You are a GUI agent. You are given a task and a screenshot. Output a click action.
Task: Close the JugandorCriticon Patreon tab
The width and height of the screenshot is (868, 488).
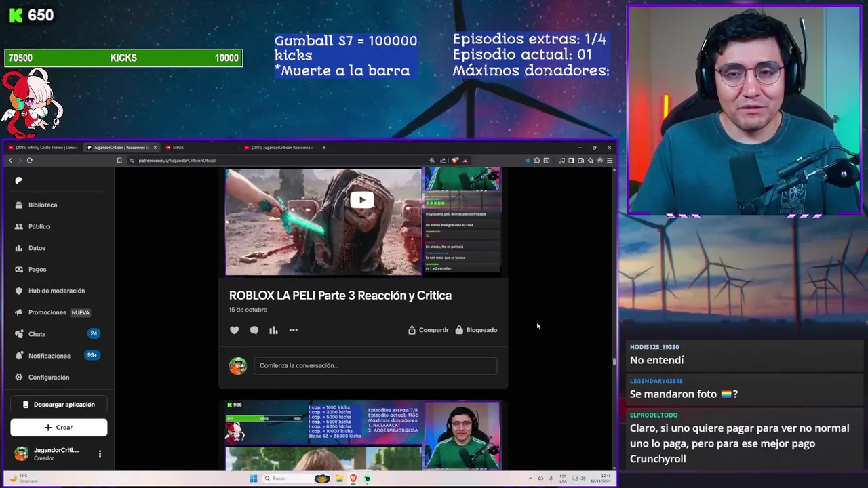click(155, 147)
